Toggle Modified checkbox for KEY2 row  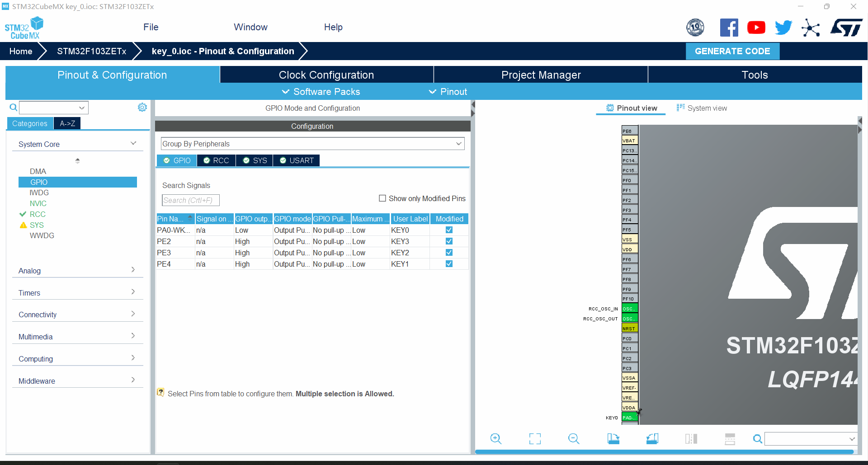(449, 253)
